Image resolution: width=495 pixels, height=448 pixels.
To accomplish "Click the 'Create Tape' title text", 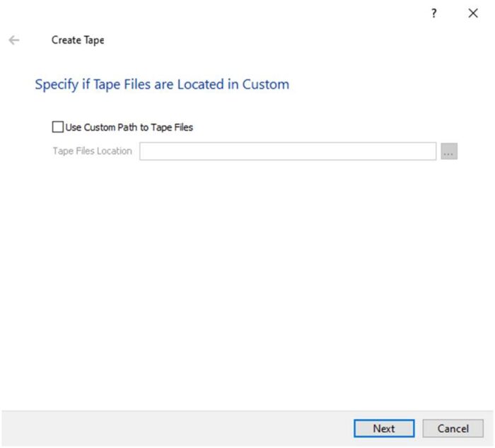I will [78, 40].
